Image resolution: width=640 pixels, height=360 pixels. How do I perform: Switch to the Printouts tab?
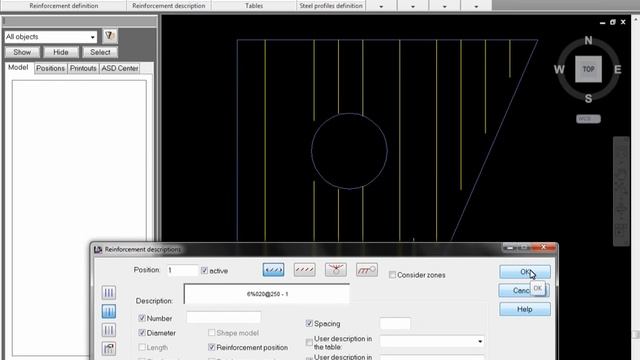point(83,68)
